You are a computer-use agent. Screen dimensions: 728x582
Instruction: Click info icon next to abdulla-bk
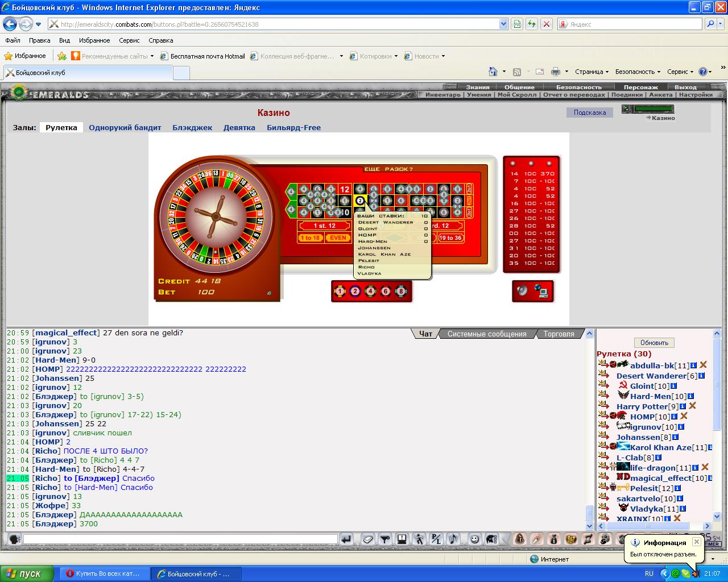click(x=693, y=365)
